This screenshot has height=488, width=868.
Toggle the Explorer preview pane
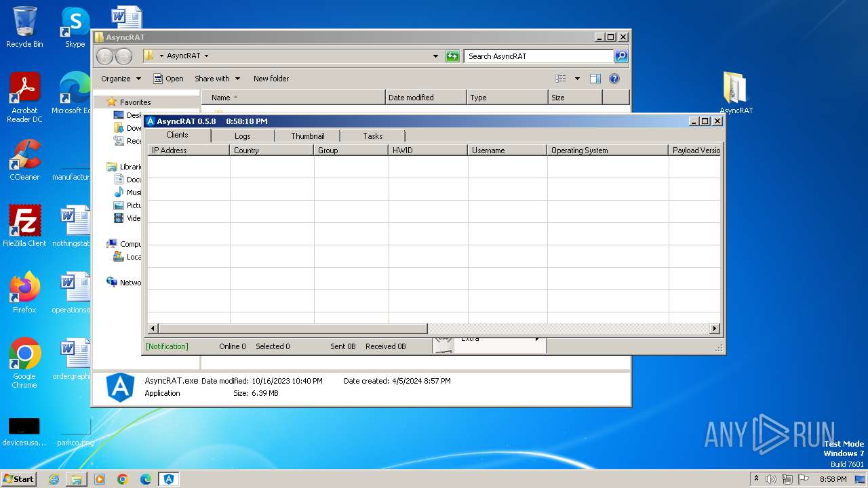(595, 79)
